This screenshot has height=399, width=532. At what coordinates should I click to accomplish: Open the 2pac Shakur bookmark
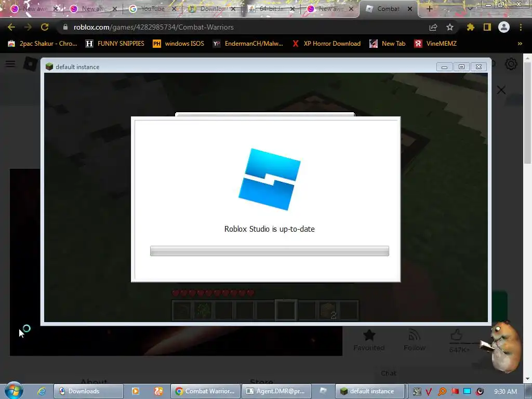click(43, 44)
